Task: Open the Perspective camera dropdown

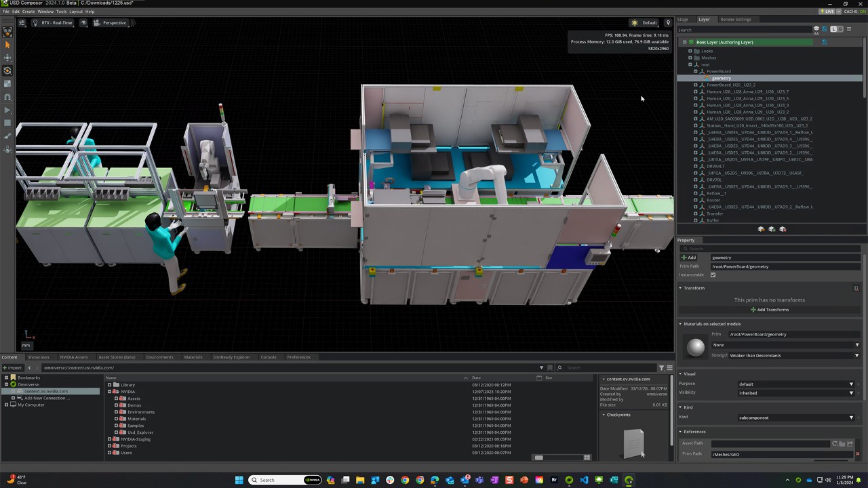Action: click(114, 22)
